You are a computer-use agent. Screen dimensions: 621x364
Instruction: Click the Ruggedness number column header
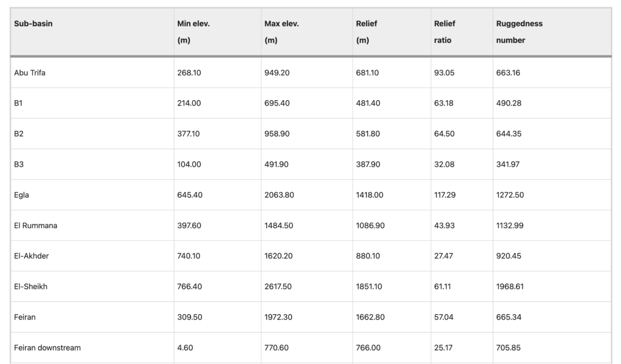[x=519, y=32]
